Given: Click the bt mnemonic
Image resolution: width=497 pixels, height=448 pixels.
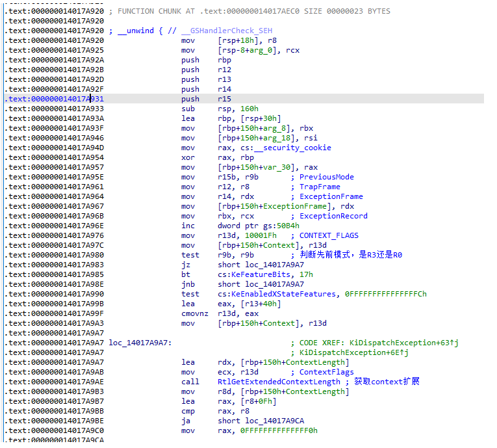Looking at the screenshot, I should (186, 274).
